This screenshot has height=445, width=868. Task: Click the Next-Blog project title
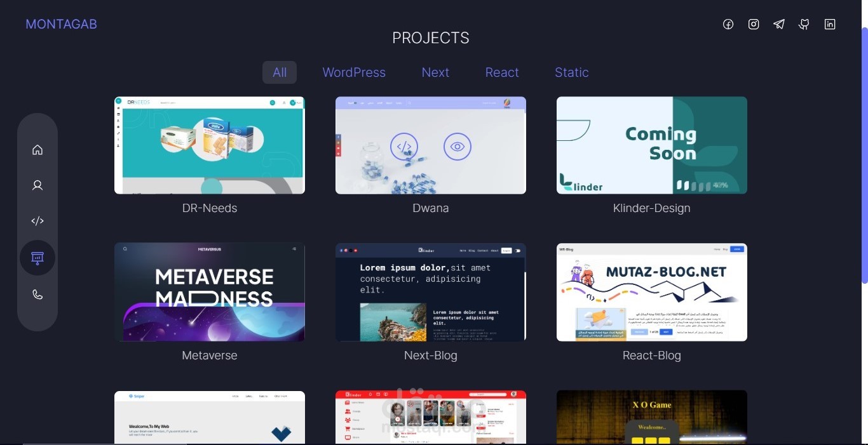pyautogui.click(x=431, y=355)
